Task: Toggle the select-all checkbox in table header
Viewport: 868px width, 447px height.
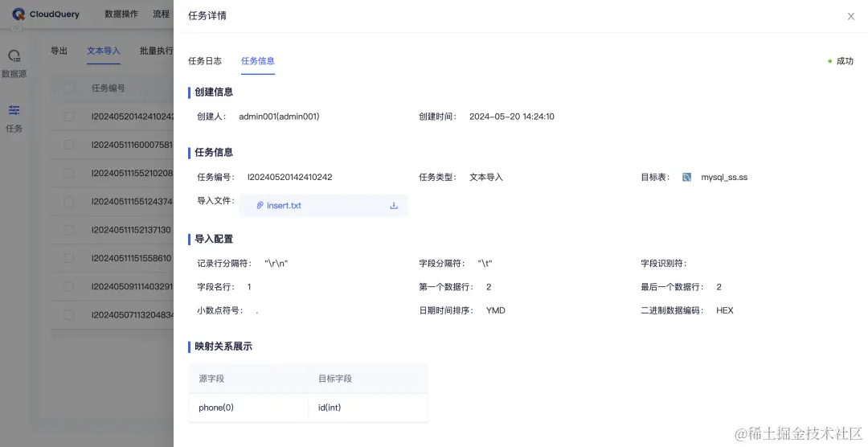Action: tap(68, 88)
